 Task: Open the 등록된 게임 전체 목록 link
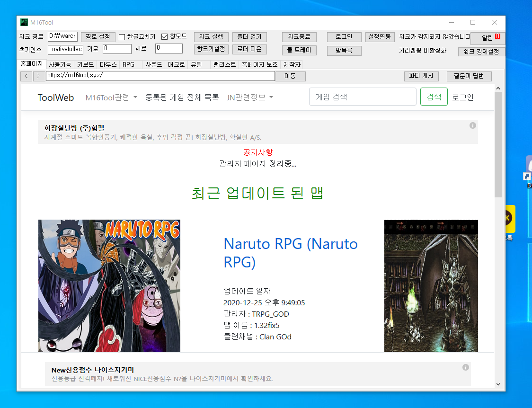[182, 98]
